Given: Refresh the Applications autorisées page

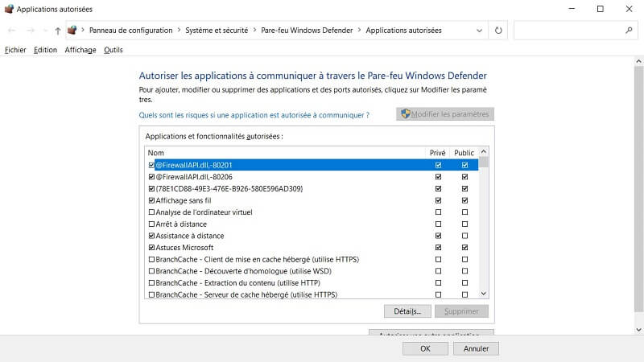Looking at the screenshot, I should coord(498,31).
